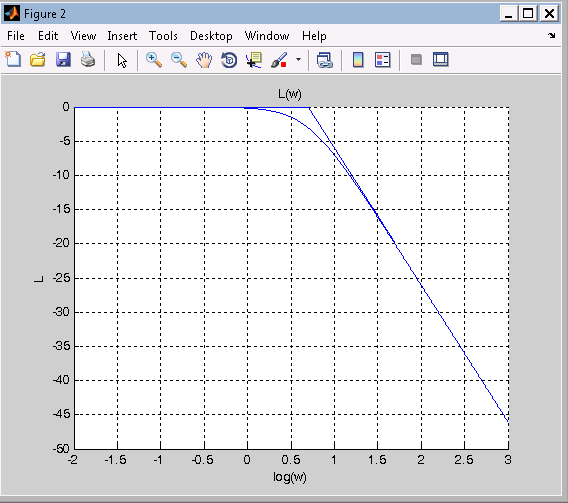Image resolution: width=568 pixels, height=503 pixels.
Task: Open the Insert menu
Action: pos(122,36)
